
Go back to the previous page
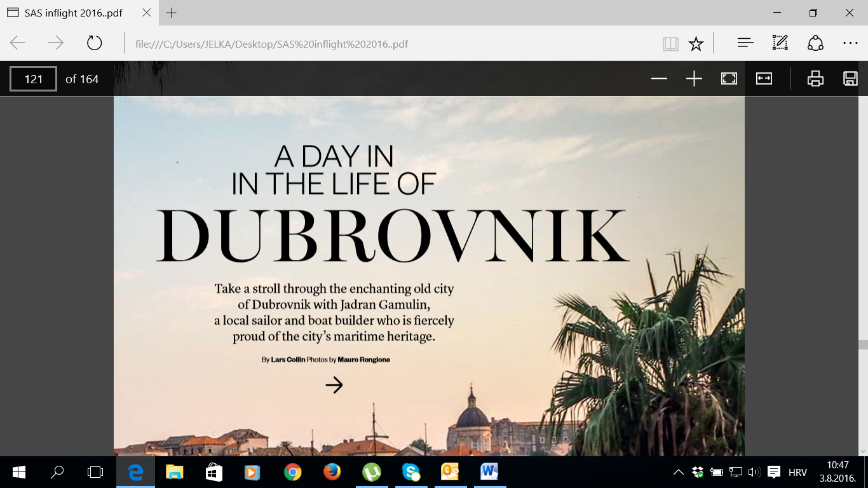[x=18, y=43]
